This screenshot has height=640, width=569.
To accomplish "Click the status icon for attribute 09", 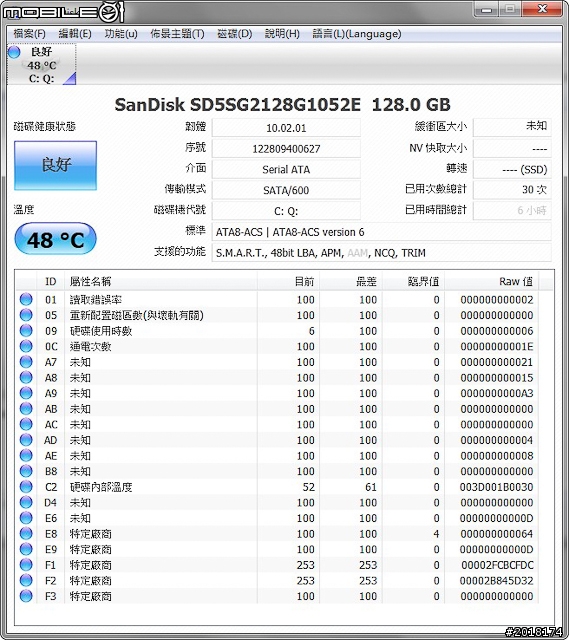I will 26,331.
